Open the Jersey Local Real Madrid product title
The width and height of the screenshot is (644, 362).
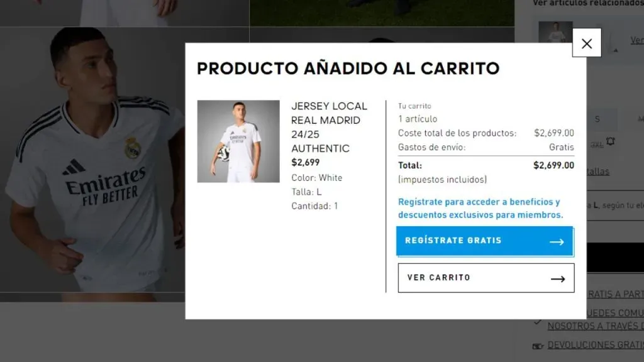pyautogui.click(x=329, y=127)
